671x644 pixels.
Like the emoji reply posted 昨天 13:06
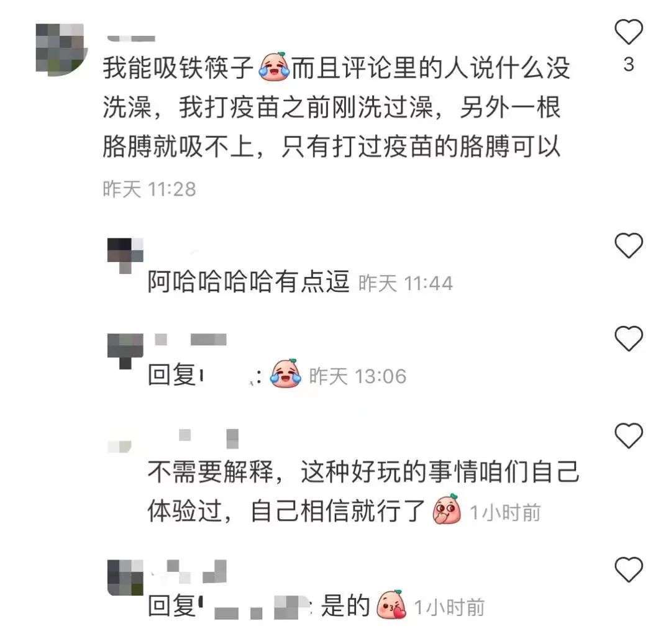[629, 338]
